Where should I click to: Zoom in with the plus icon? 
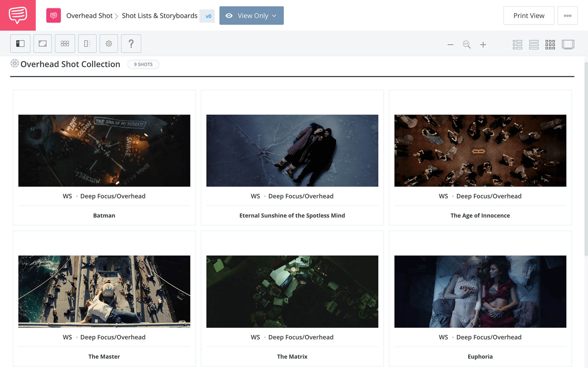pos(483,45)
